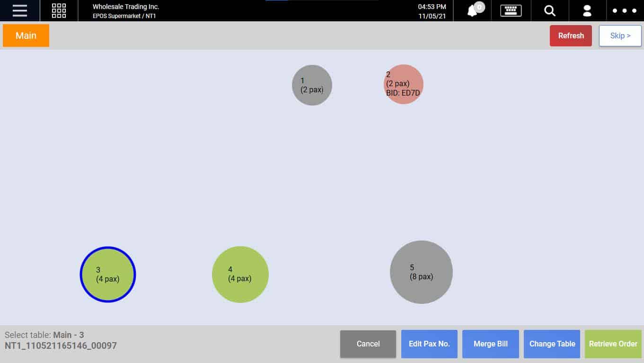Click the Edit Pax No. button

(x=429, y=344)
